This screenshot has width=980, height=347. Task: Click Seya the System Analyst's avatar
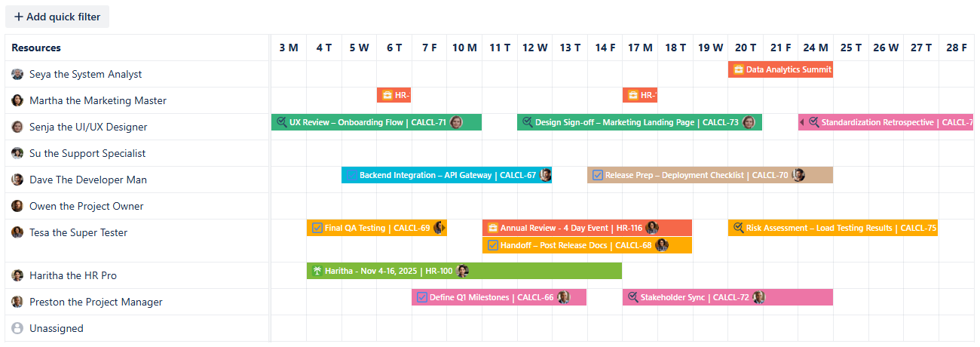(17, 74)
